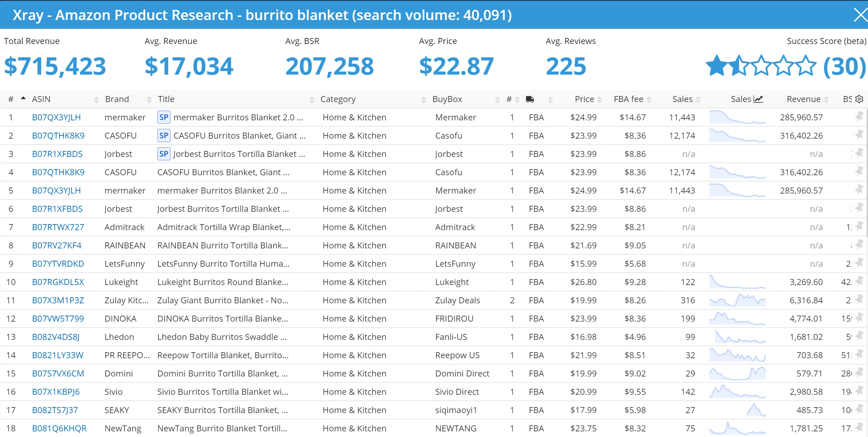The width and height of the screenshot is (868, 437).
Task: Click the Zulay row sales sparkline graph
Action: (737, 300)
